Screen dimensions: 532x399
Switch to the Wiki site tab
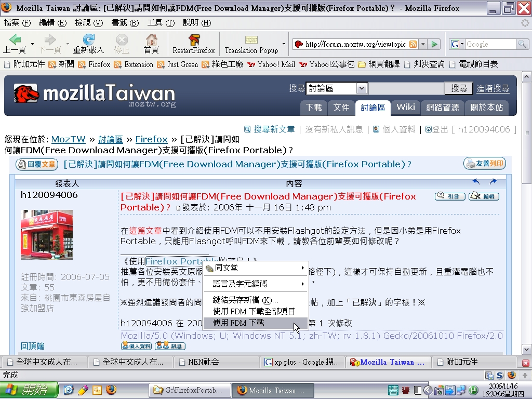[405, 108]
